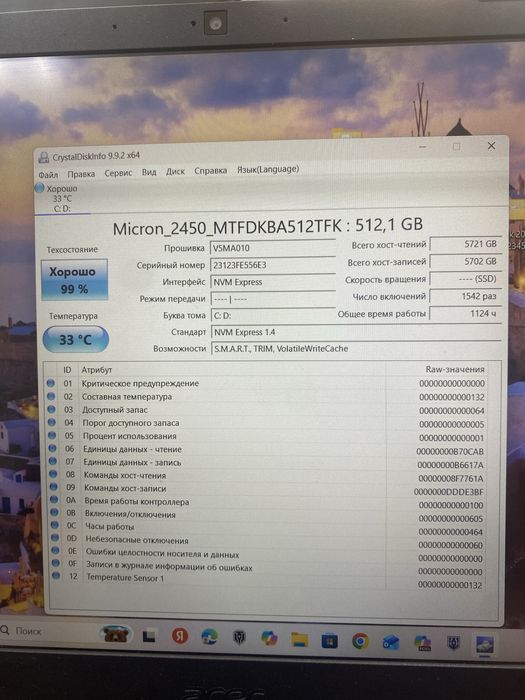
Task: Open the Сервис menu
Action: tap(118, 173)
